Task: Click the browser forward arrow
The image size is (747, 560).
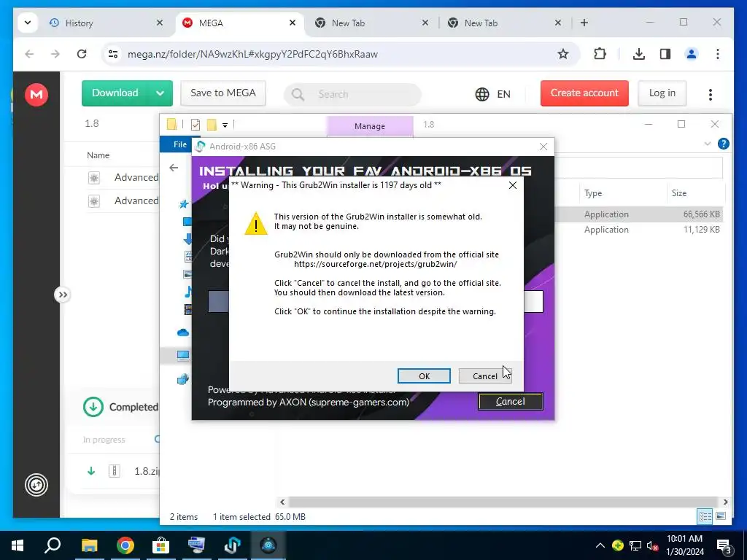Action: [x=55, y=54]
